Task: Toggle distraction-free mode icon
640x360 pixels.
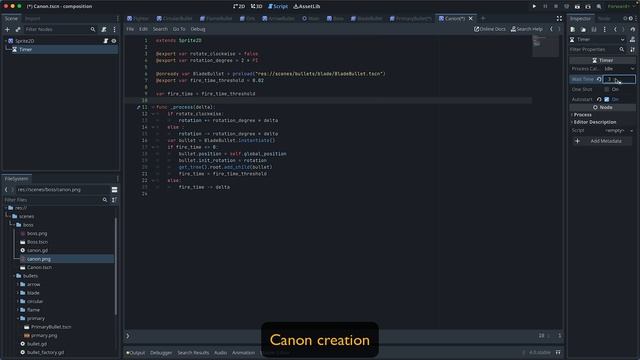Action: pyautogui.click(x=559, y=18)
